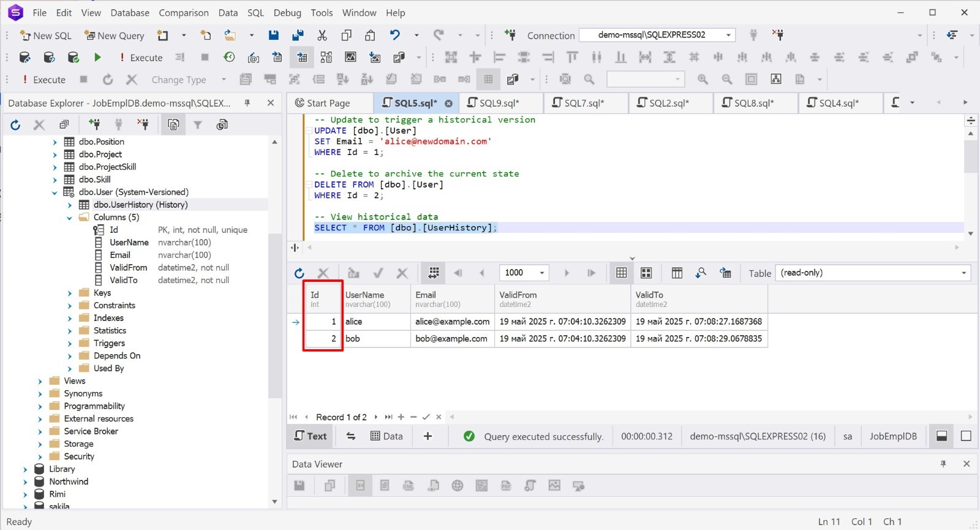This screenshot has height=530, width=980.
Task: Open the Comparison menu
Action: (184, 12)
